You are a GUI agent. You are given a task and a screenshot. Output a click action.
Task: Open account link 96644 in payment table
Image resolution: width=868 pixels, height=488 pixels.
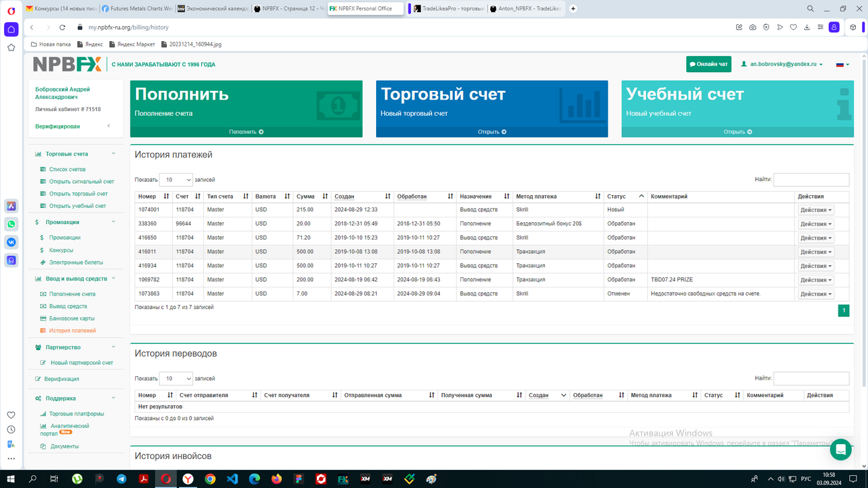183,223
